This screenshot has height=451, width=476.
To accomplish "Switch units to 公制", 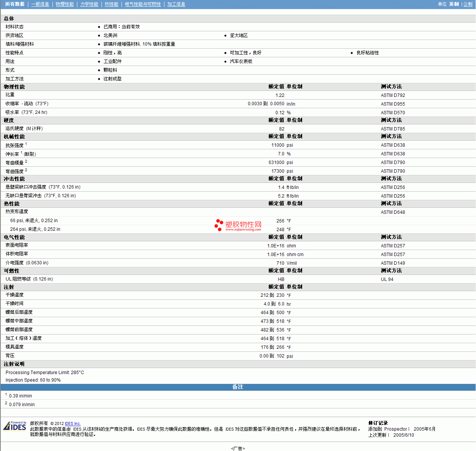I will pos(468,4).
